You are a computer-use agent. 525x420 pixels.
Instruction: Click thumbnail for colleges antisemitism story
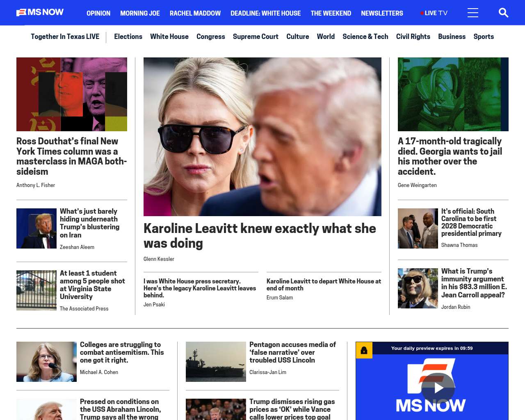[46, 362]
